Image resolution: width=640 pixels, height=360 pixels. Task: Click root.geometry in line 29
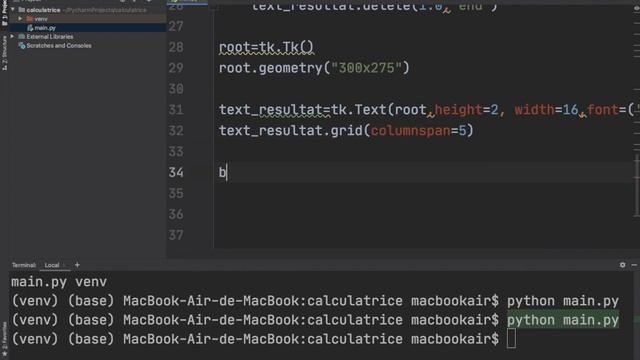271,68
